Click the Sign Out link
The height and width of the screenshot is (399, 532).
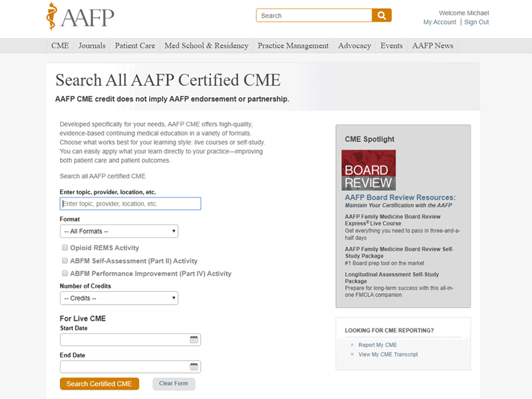476,22
